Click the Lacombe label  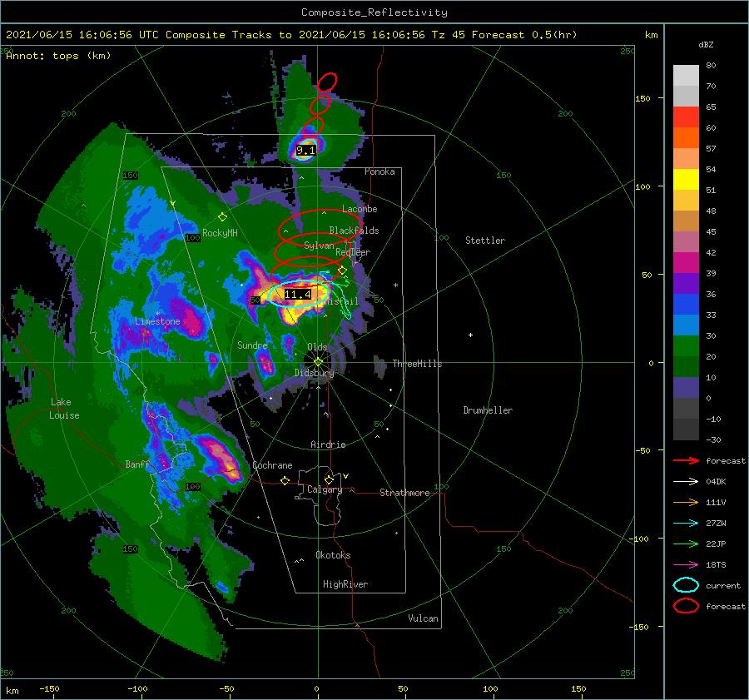pyautogui.click(x=360, y=209)
